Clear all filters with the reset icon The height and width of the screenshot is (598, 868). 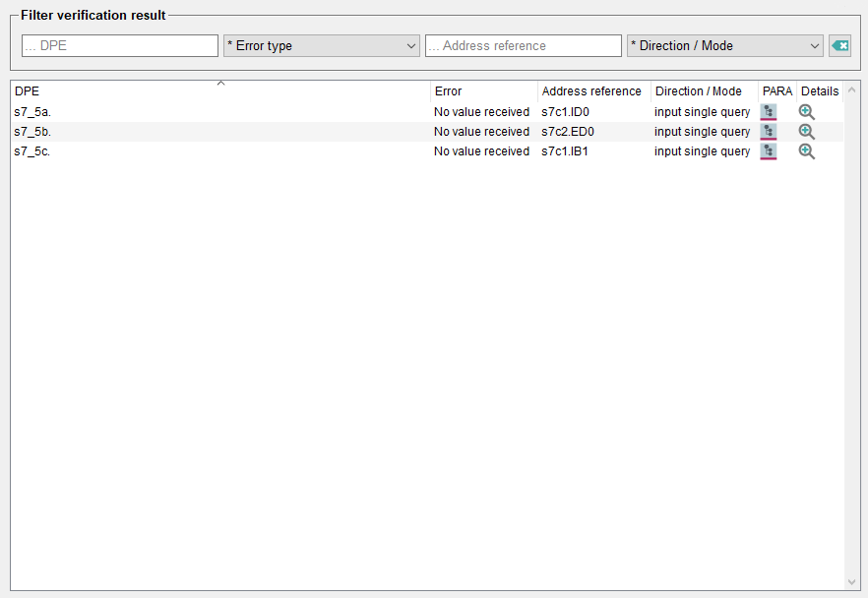click(x=839, y=46)
